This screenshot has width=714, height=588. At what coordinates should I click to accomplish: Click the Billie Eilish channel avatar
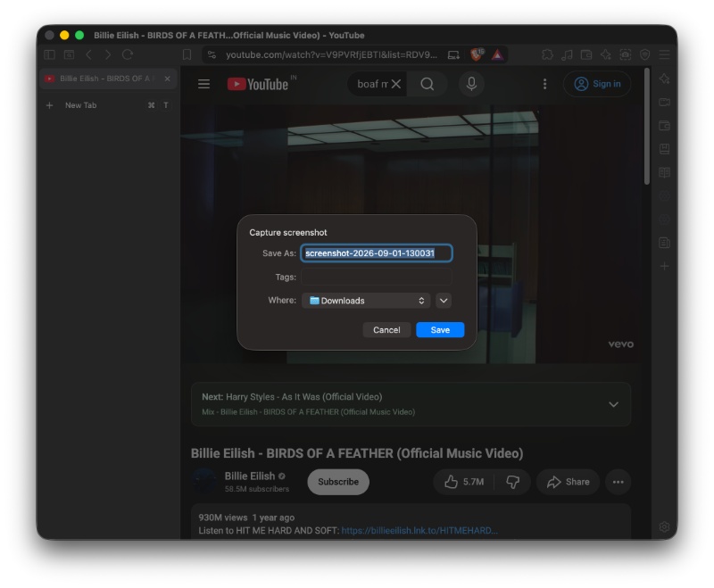(204, 481)
